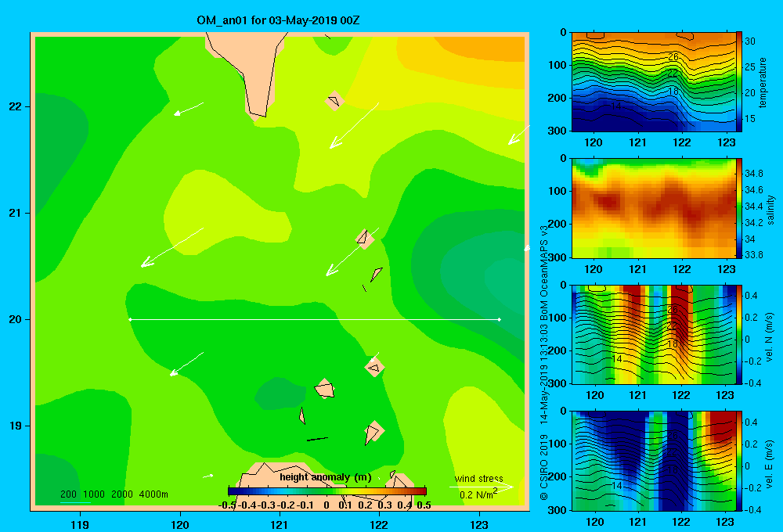Click the wind stress reference arrow
Screen dimensions: 783x532
click(x=481, y=487)
